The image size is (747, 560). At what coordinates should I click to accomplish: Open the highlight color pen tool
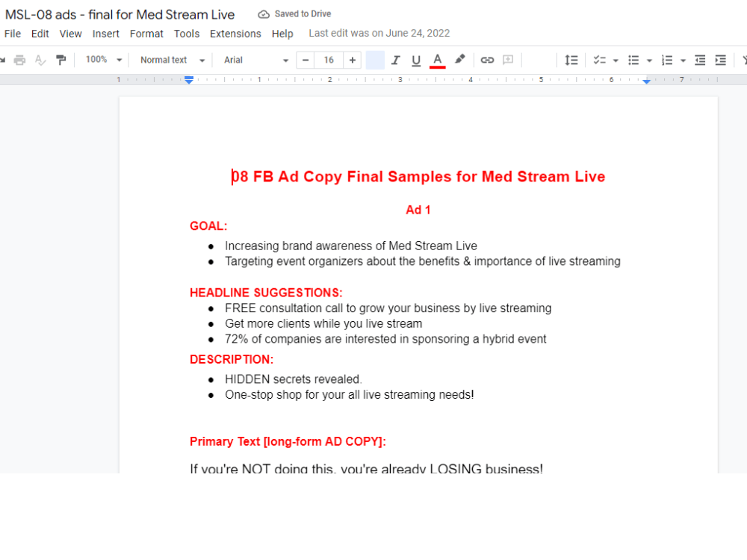[459, 60]
